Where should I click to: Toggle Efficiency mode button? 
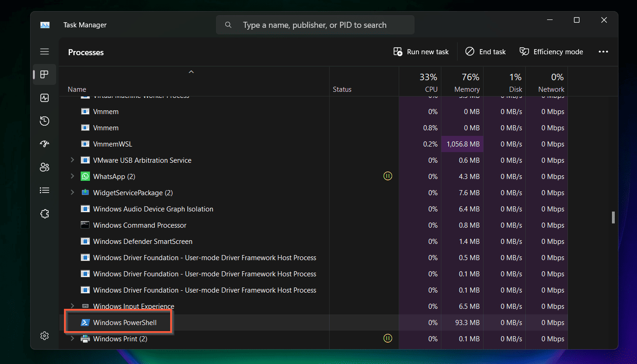click(x=551, y=52)
